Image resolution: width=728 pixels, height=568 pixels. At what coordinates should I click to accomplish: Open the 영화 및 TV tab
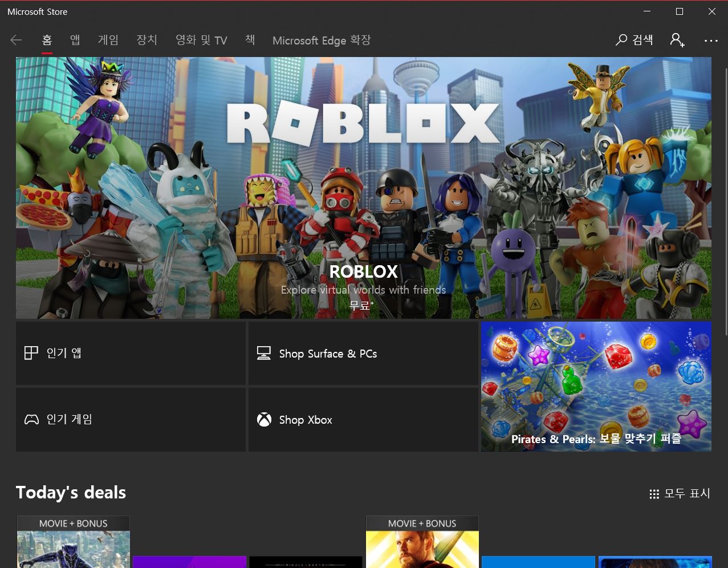click(201, 40)
